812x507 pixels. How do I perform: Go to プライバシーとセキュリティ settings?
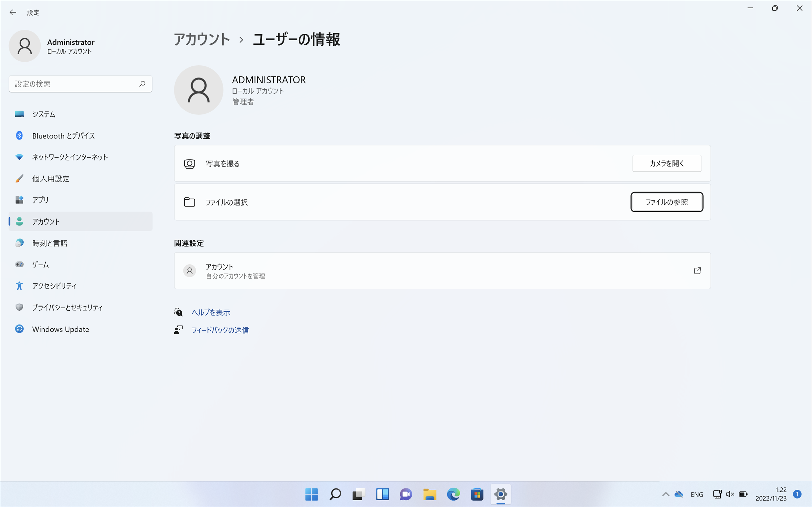[x=67, y=307]
